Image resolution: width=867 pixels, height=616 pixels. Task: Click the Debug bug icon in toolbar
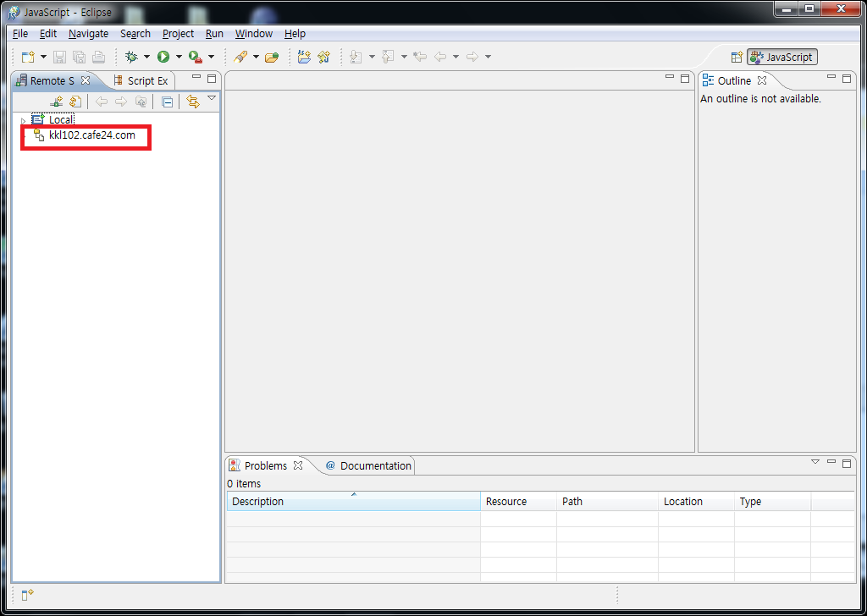tap(131, 57)
